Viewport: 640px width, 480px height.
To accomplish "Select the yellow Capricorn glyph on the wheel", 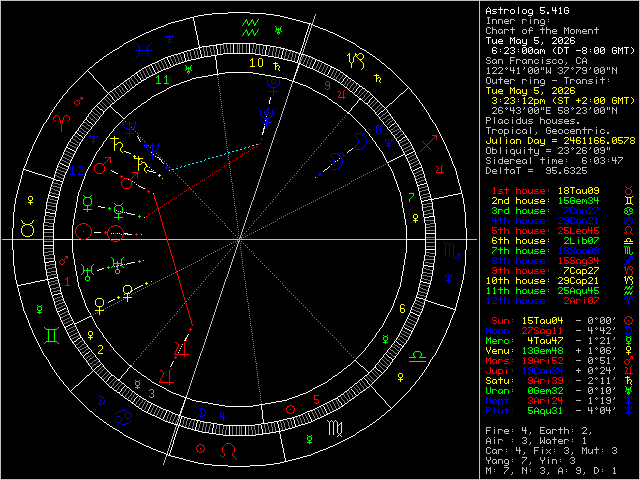I will (356, 60).
